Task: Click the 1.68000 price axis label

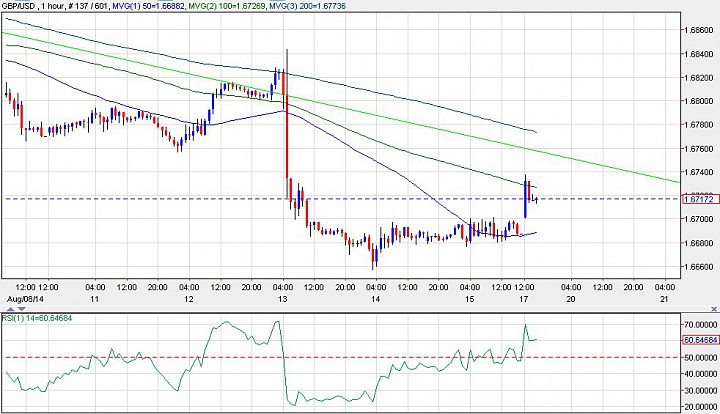Action: pyautogui.click(x=698, y=101)
